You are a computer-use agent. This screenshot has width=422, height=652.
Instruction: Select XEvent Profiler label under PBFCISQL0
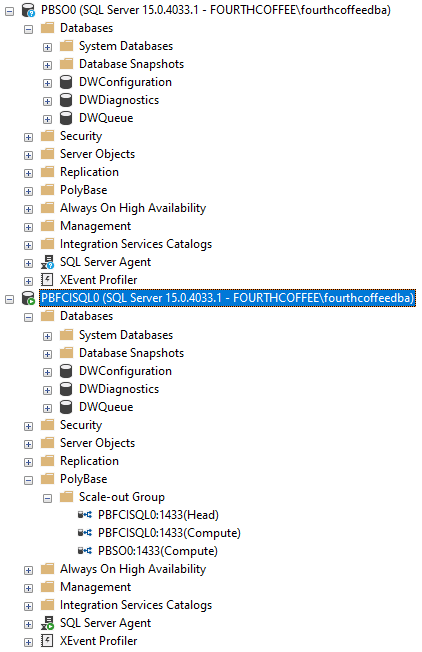pos(98,641)
